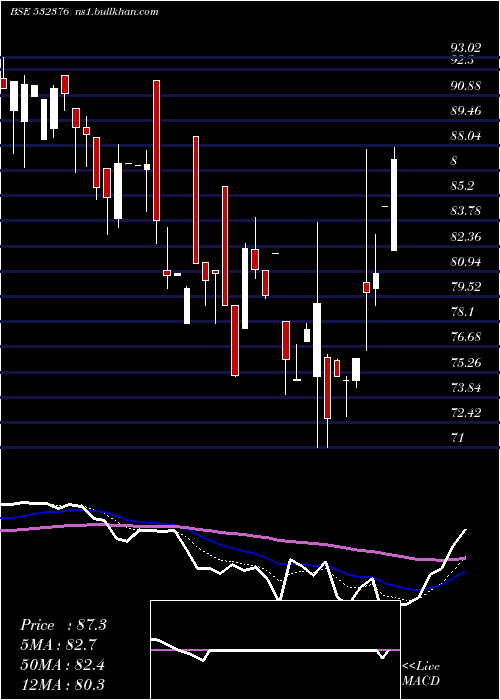The image size is (500, 700).
Task: Click the 71 price axis label
Action: pos(458,437)
